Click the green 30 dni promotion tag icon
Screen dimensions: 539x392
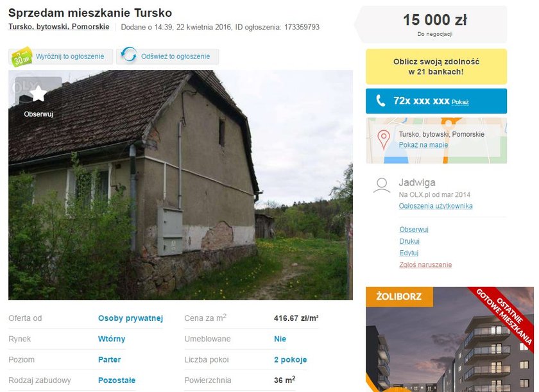[22, 56]
